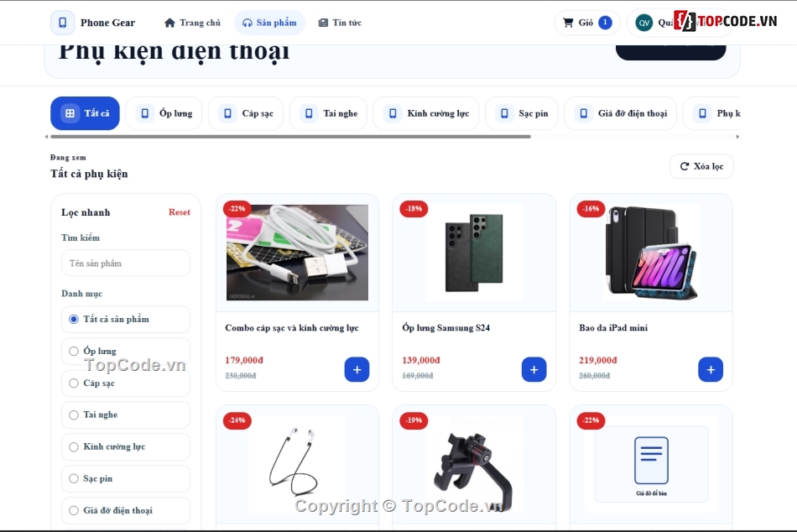
Task: Switch to the Tất cả category chip
Action: tap(85, 113)
